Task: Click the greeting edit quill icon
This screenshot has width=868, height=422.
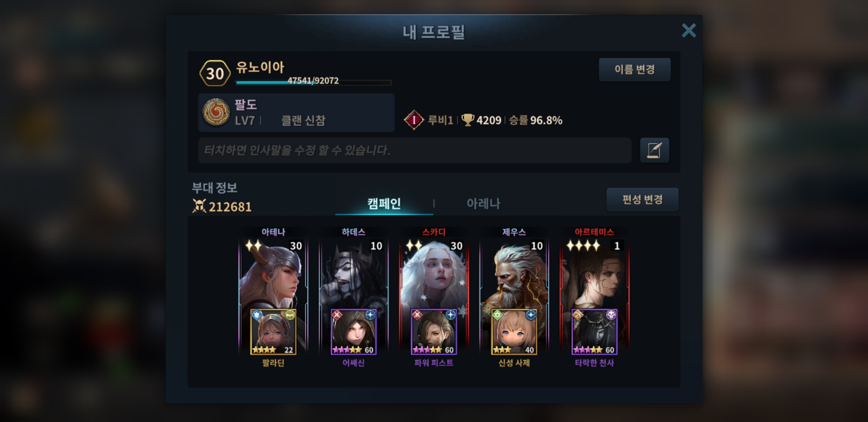Action: (655, 150)
